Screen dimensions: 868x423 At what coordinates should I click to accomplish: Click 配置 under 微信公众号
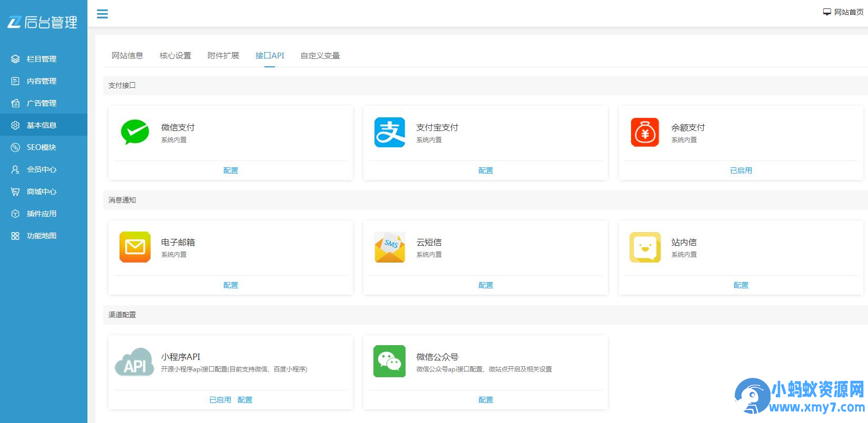(x=486, y=400)
